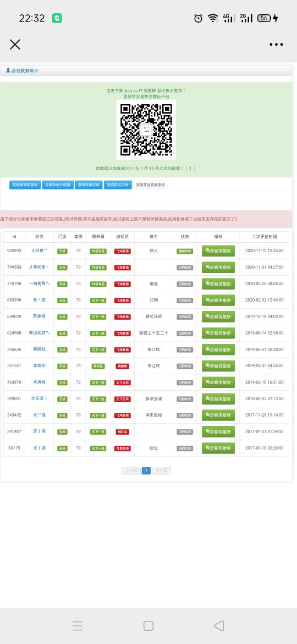
Task: Click the third blue query button
Action: [89, 185]
